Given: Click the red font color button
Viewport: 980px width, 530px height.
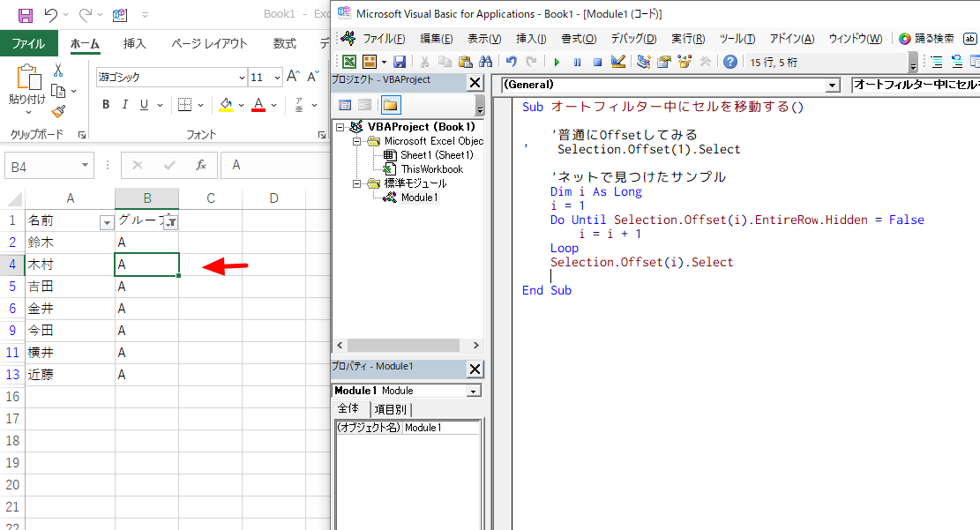Looking at the screenshot, I should point(258,105).
